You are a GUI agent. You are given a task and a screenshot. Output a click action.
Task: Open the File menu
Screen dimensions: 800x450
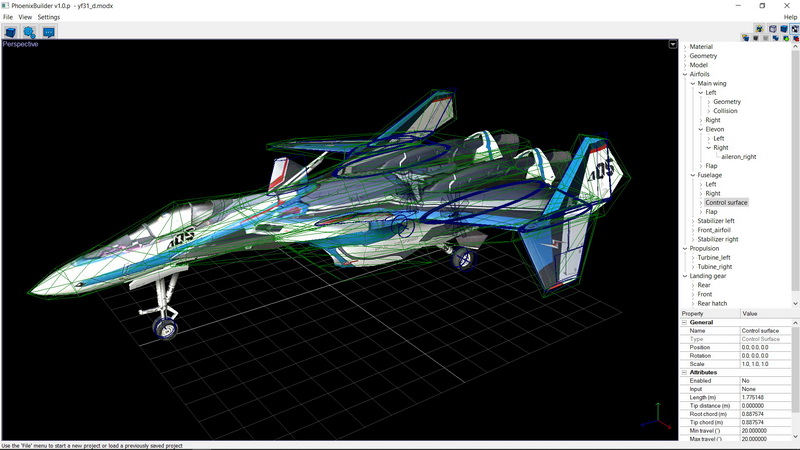click(8, 17)
